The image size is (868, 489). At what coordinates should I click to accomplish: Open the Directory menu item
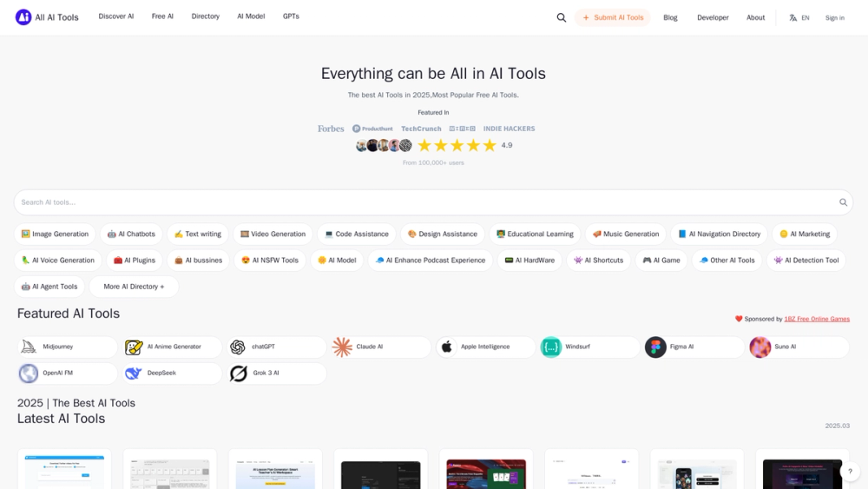(206, 17)
